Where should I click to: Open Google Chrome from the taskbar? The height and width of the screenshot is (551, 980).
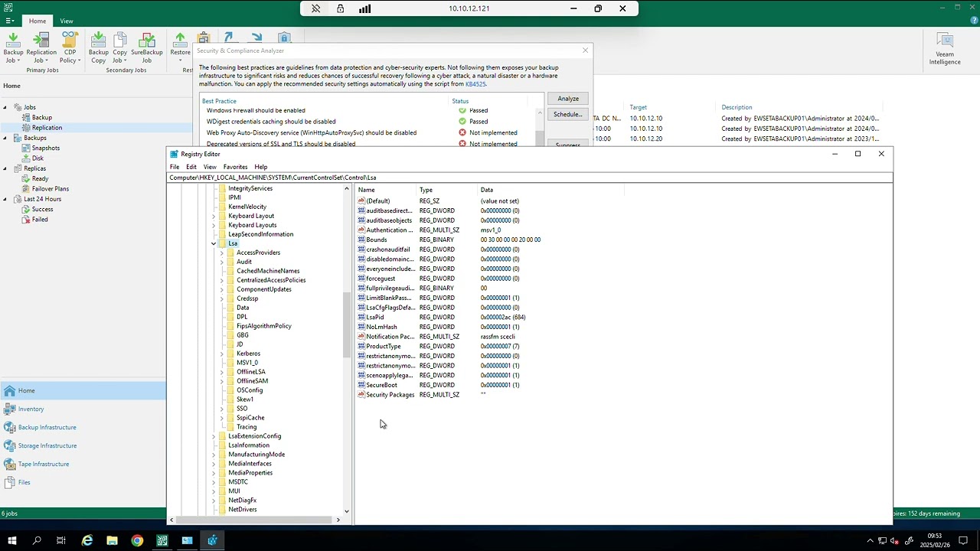coord(137,541)
